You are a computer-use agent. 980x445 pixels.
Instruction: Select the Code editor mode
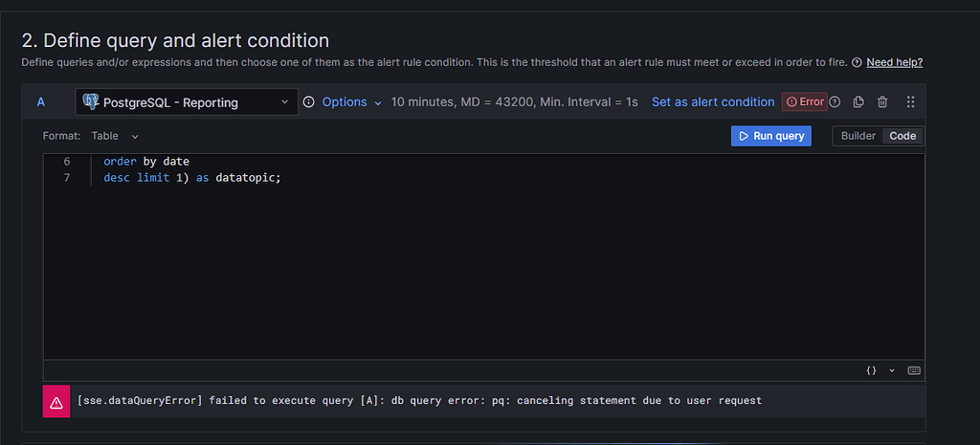pos(902,136)
